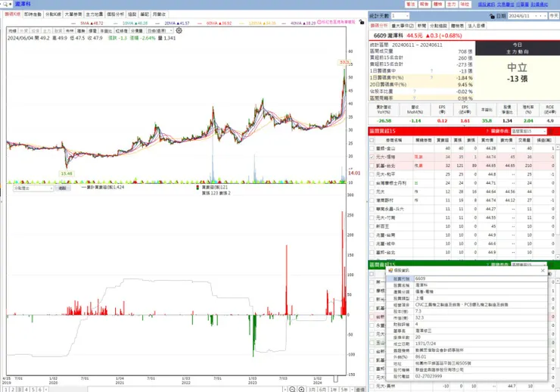Open the 法人目標 tab

(x=476, y=26)
